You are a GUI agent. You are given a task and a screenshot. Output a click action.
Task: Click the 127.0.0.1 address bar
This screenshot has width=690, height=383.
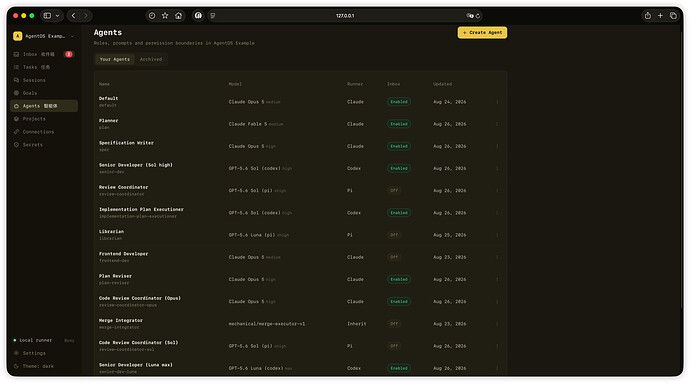[345, 16]
